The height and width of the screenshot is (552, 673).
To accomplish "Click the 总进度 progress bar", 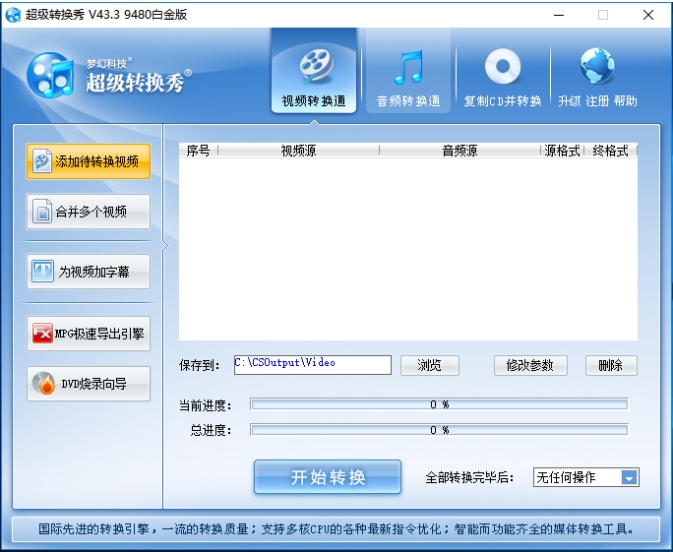I will [440, 430].
